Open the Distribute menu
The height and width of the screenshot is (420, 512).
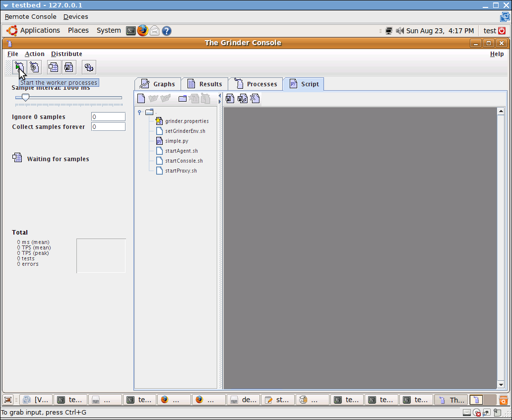point(66,54)
